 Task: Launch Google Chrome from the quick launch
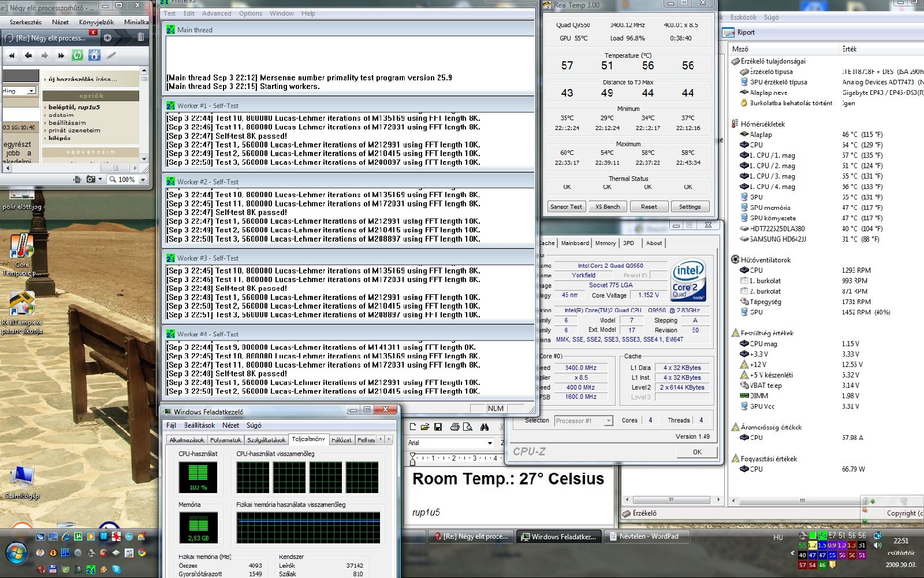point(142,553)
